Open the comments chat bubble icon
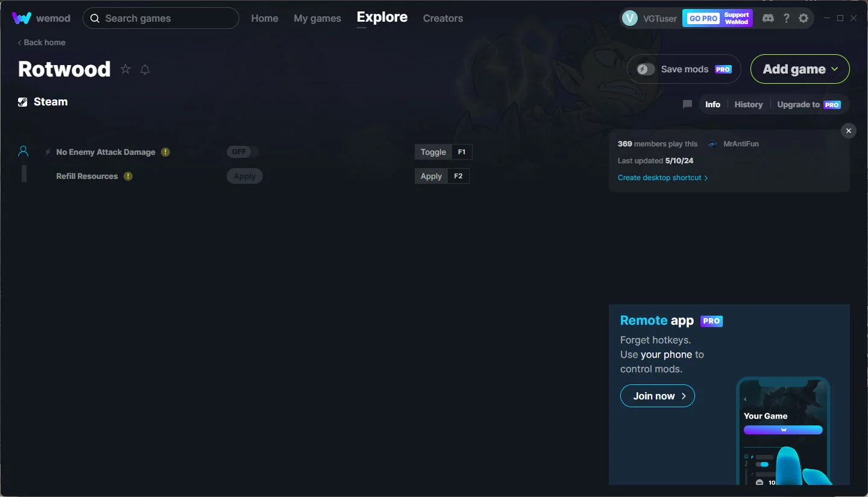This screenshot has width=868, height=497. (687, 104)
